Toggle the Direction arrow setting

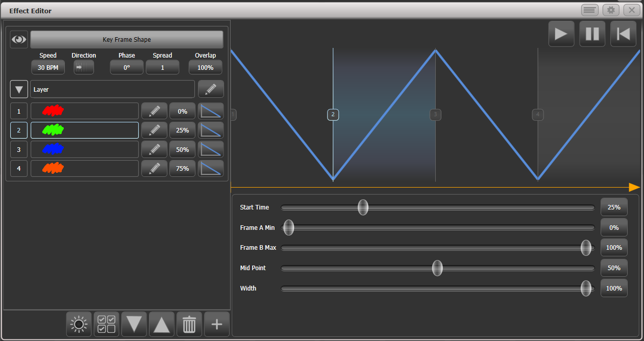(83, 67)
